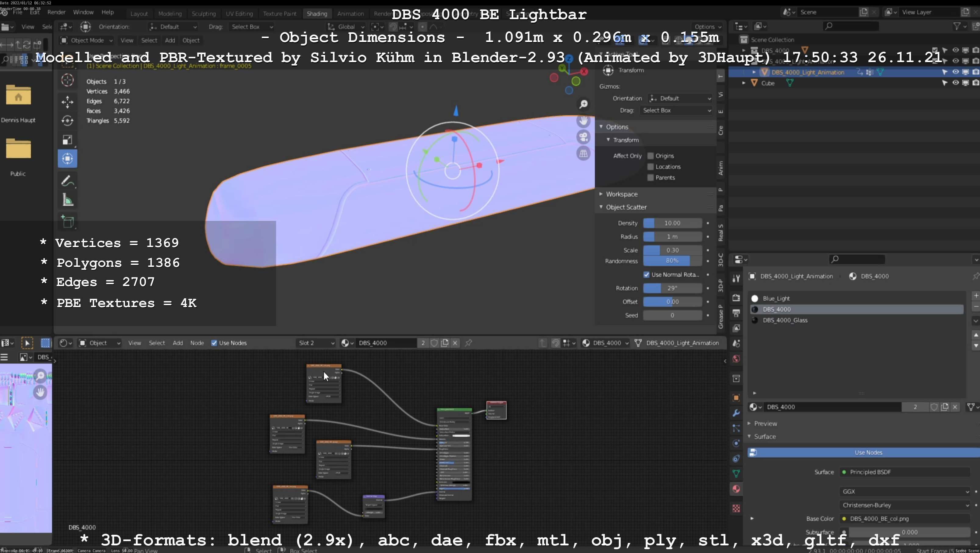Click the viewport zoom magnifier icon
This screenshot has height=553, width=980.
583,104
